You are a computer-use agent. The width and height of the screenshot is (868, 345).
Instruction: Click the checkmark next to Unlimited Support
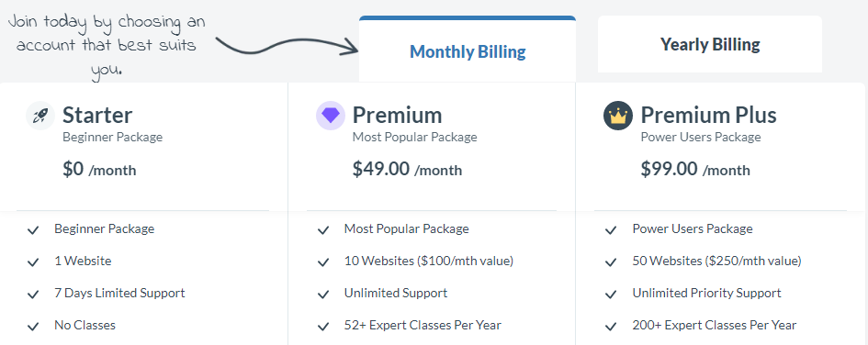click(x=323, y=295)
